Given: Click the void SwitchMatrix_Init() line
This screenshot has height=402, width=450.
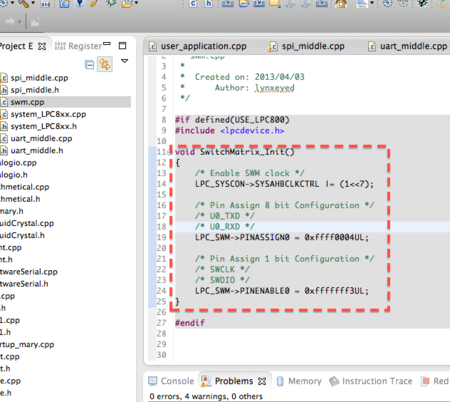Looking at the screenshot, I should pos(235,152).
